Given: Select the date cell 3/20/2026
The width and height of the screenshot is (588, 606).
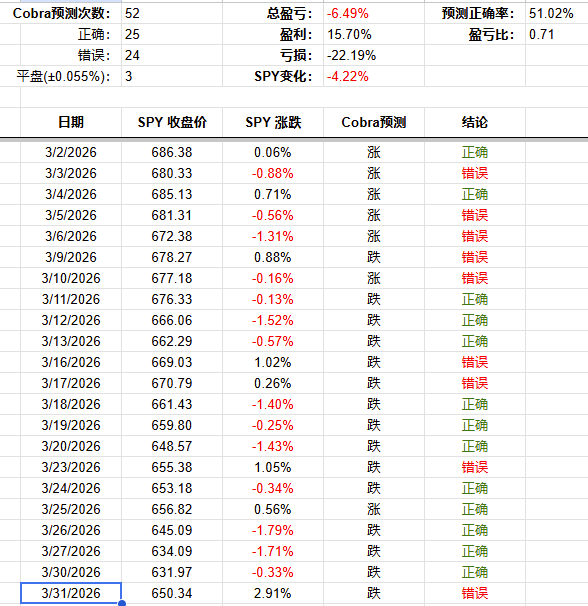Looking at the screenshot, I should (71, 446).
